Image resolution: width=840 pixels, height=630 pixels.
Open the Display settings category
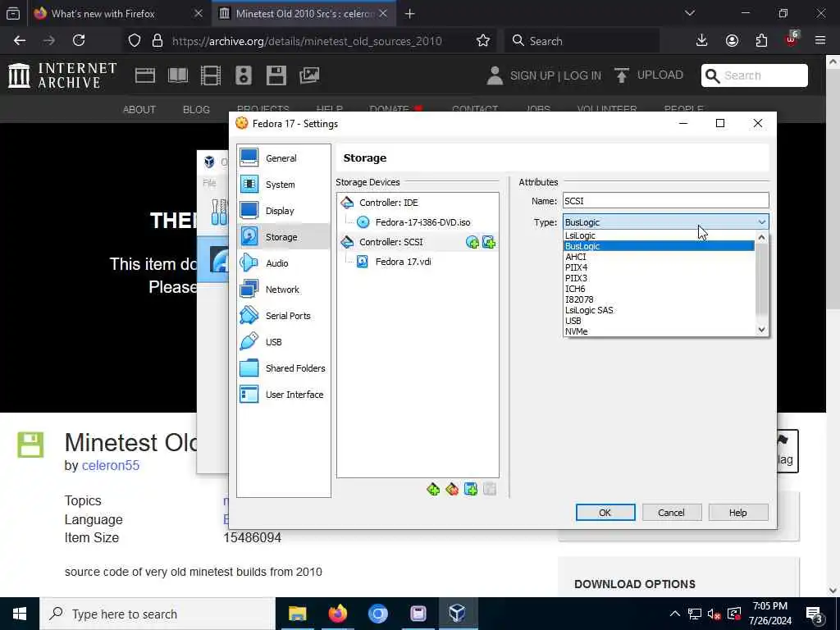(283, 211)
